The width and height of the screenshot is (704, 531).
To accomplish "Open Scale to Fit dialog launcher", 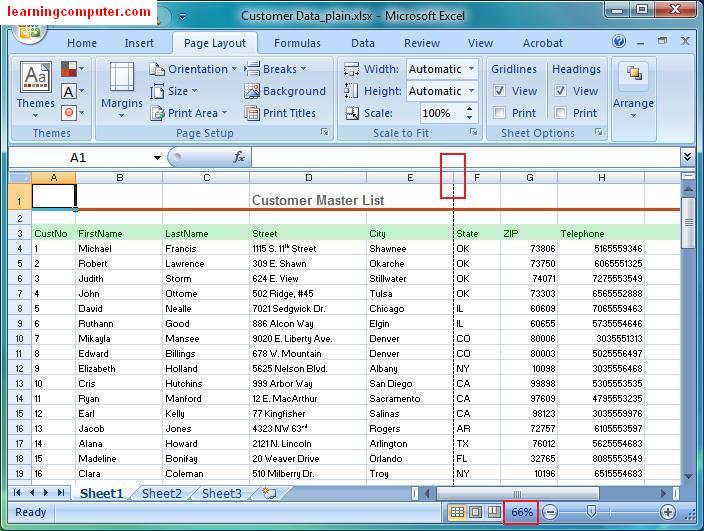I will pos(473,132).
